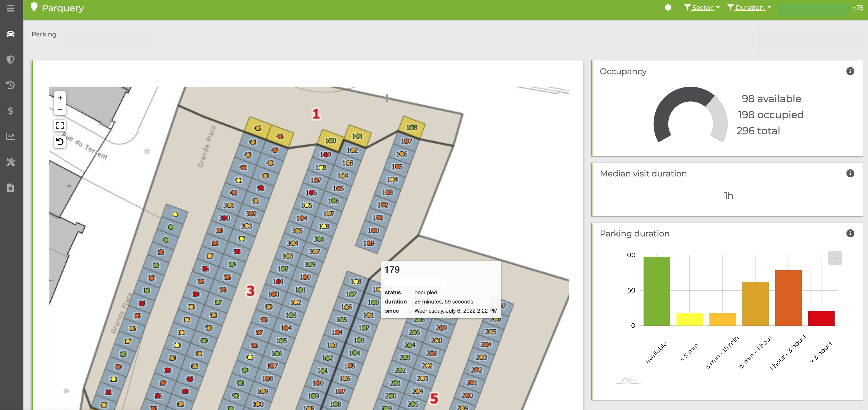Open reports via the document icon
Viewport: 868px width, 410px height.
click(11, 188)
